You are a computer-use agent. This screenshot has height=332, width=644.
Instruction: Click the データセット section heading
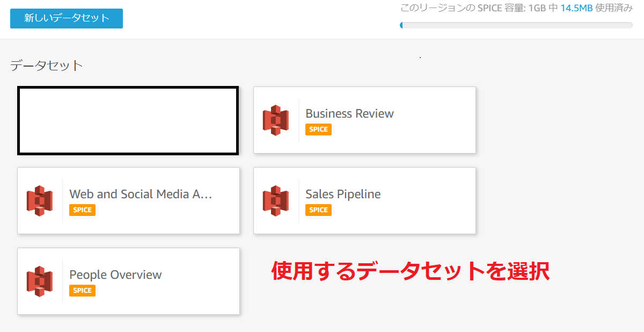[x=47, y=66]
